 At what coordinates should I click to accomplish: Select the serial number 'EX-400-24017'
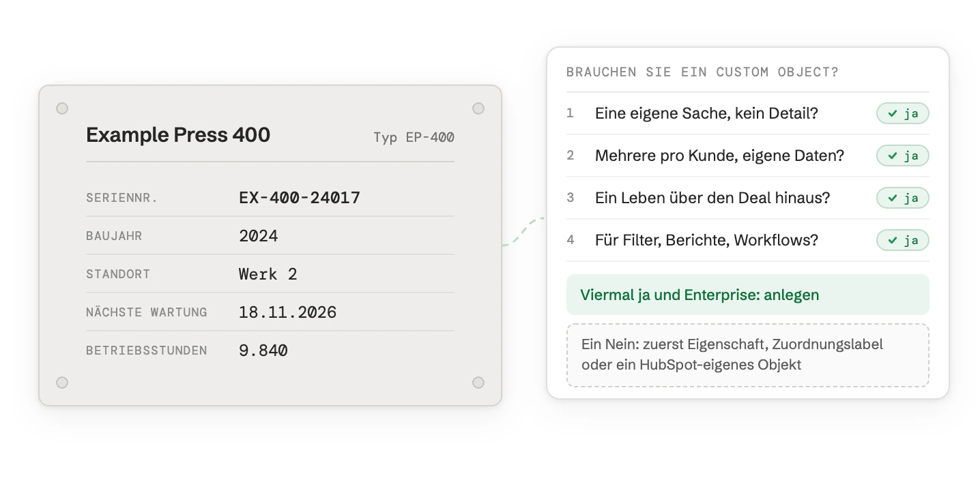(x=300, y=198)
